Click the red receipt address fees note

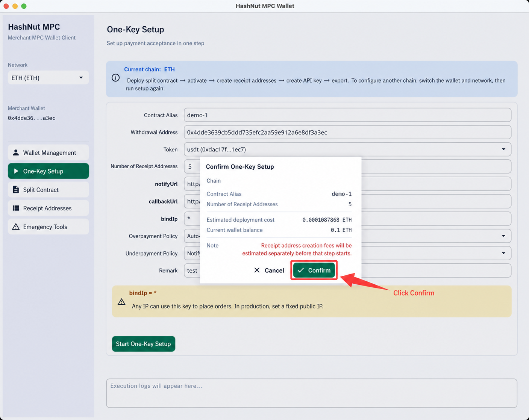click(297, 249)
